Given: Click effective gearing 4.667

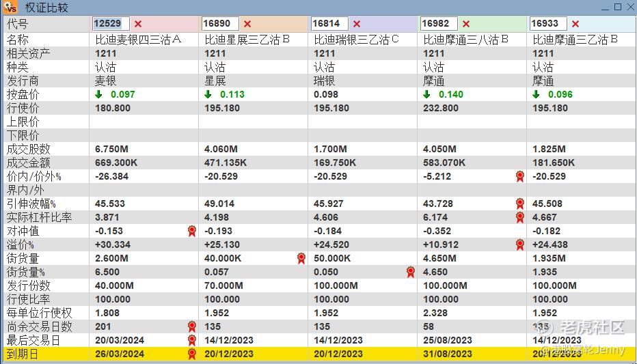Looking at the screenshot, I should click(x=544, y=217).
